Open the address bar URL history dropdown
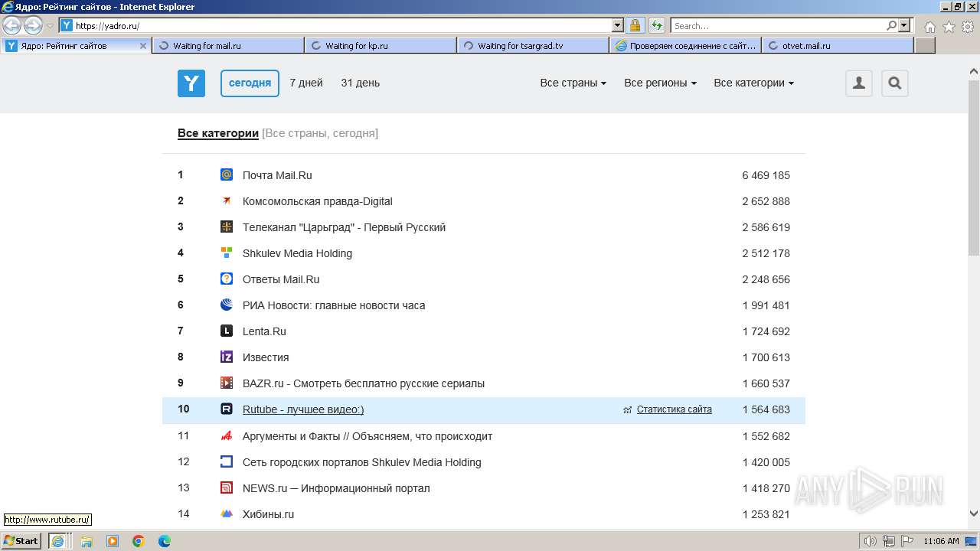Viewport: 980px width, 551px height. click(618, 25)
